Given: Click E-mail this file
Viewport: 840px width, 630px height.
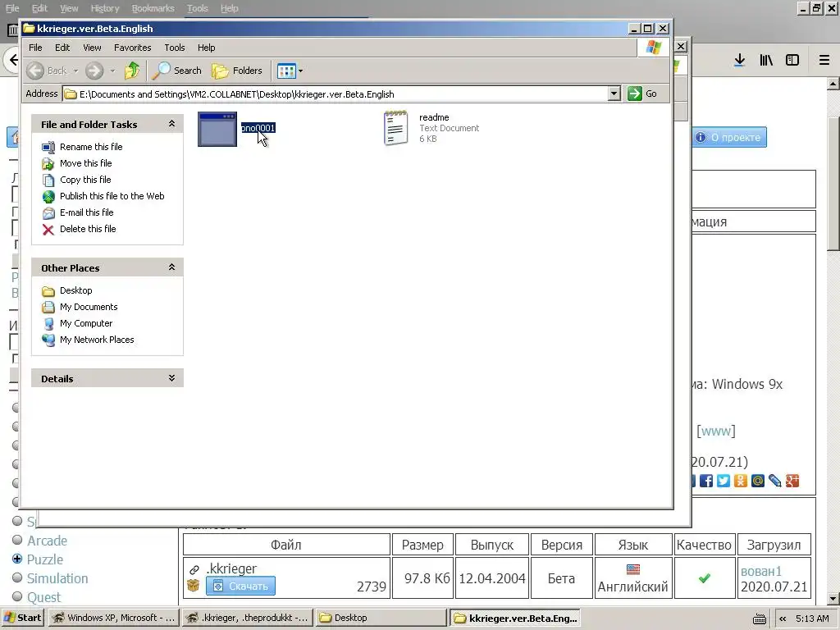Looking at the screenshot, I should coord(87,212).
